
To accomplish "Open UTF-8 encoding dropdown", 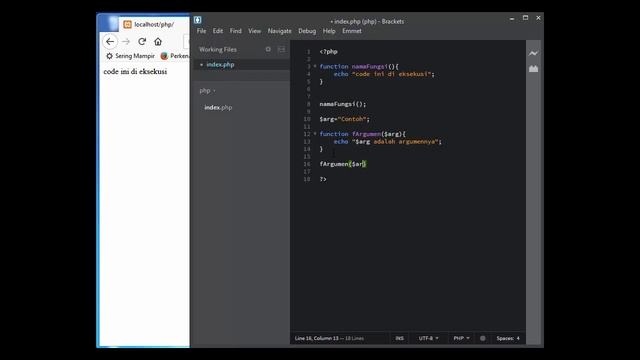I will coord(428,338).
